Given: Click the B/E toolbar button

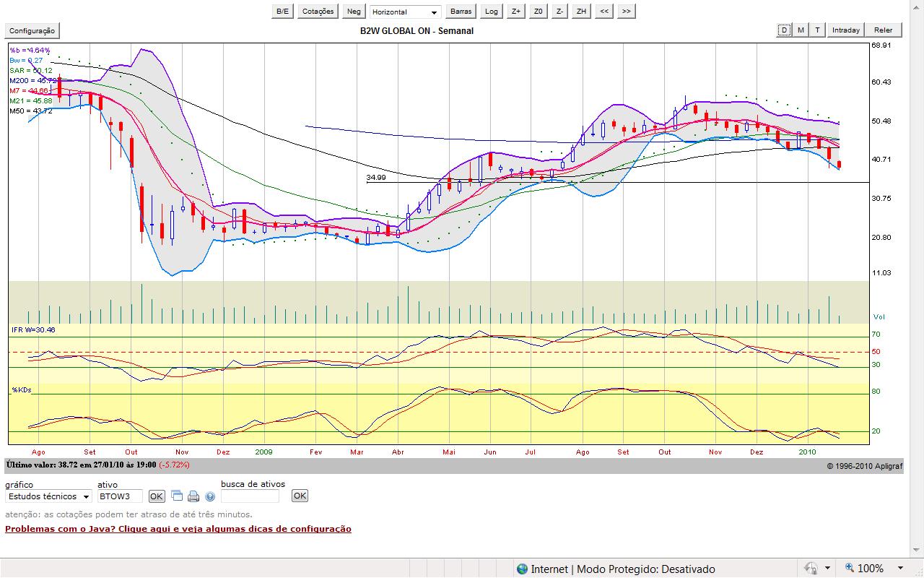Looking at the screenshot, I should coord(283,12).
